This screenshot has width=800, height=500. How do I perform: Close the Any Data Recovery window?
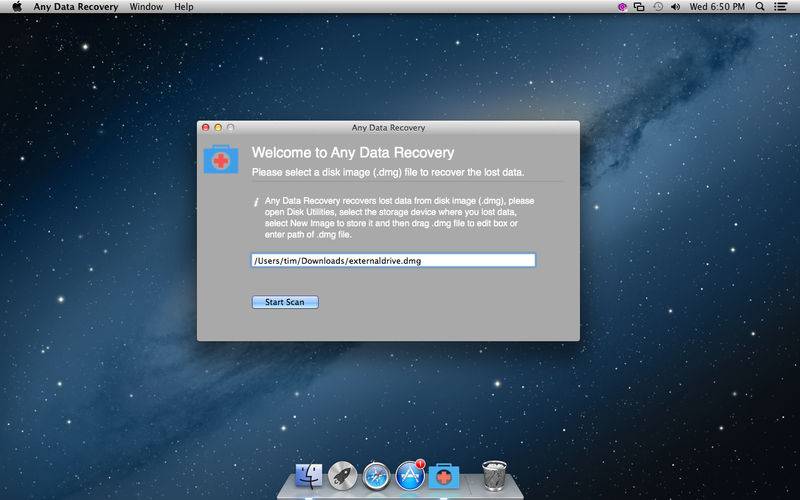[206, 128]
